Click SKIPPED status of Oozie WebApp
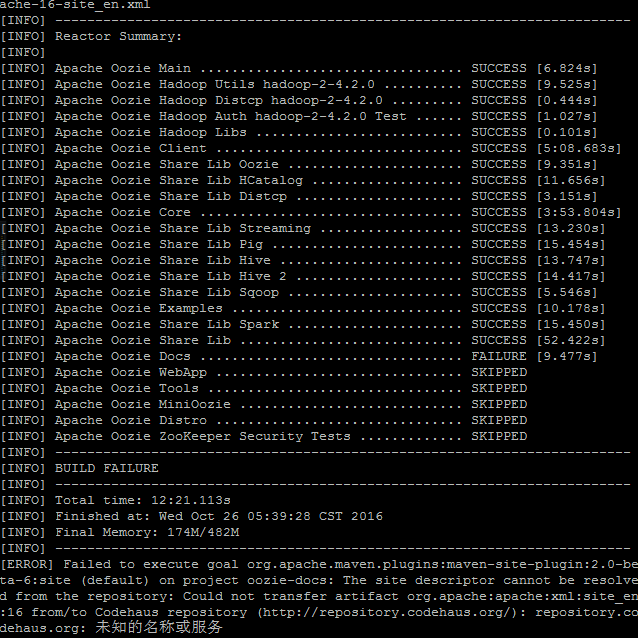Screen dimensions: 638x638 point(499,372)
